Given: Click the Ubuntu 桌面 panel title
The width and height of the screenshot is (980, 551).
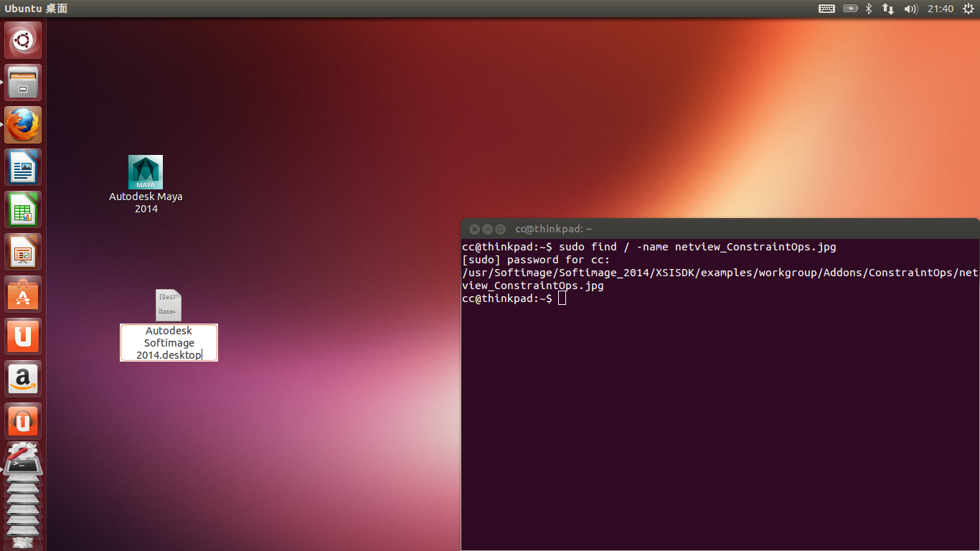Looking at the screenshot, I should pyautogui.click(x=36, y=9).
